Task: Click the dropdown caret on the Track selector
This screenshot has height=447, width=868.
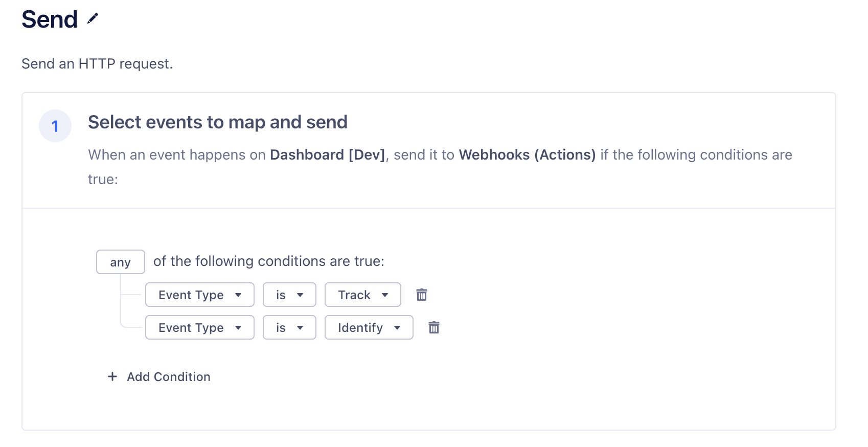Action: (x=385, y=295)
